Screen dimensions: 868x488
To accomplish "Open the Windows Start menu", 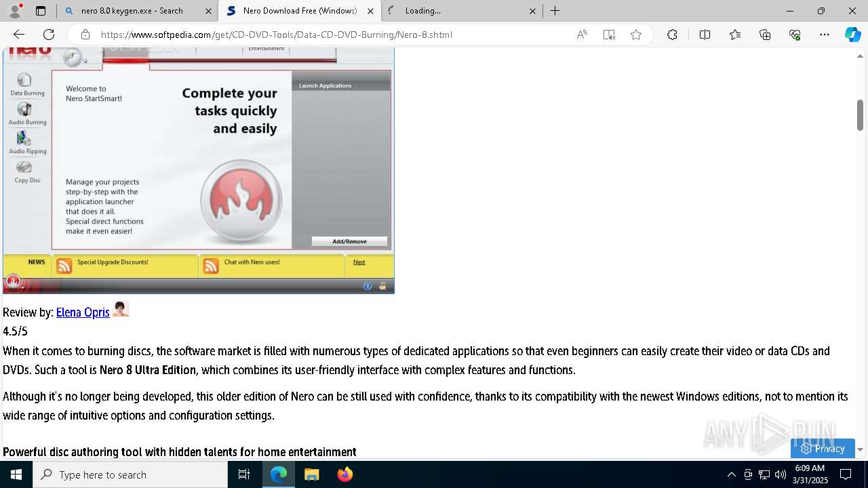I will click(x=16, y=474).
